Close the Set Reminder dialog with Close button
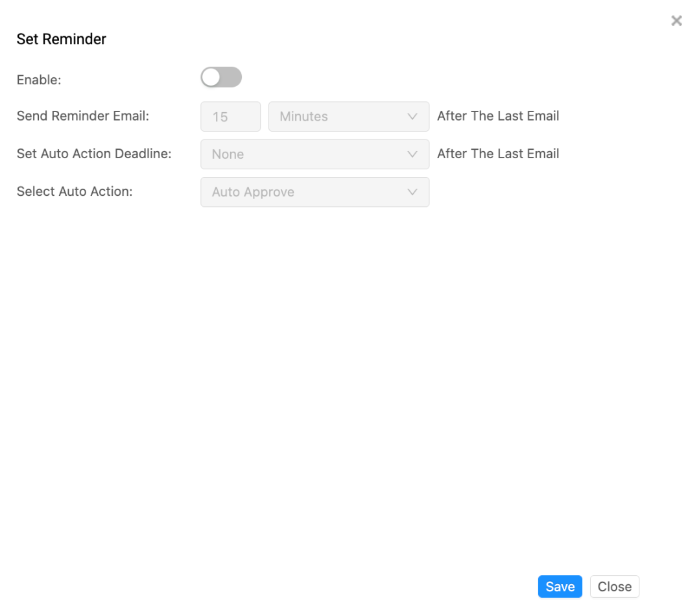This screenshot has height=616, width=688. click(614, 586)
